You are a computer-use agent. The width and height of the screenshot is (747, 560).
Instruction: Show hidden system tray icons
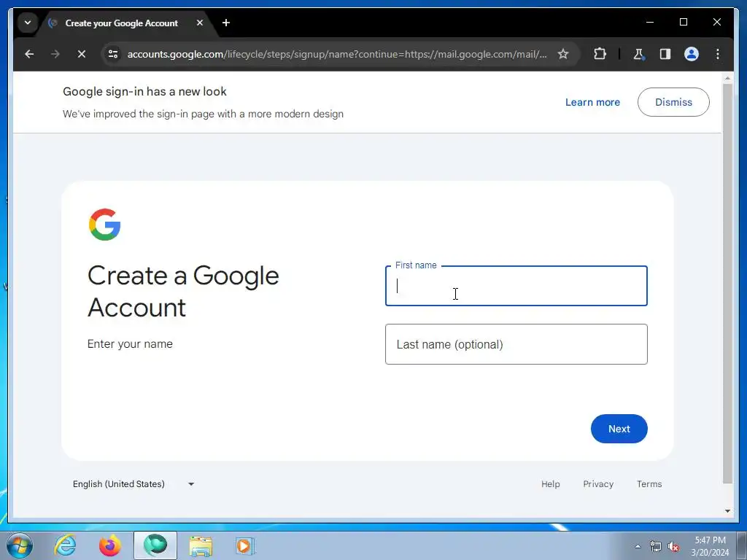tap(638, 546)
